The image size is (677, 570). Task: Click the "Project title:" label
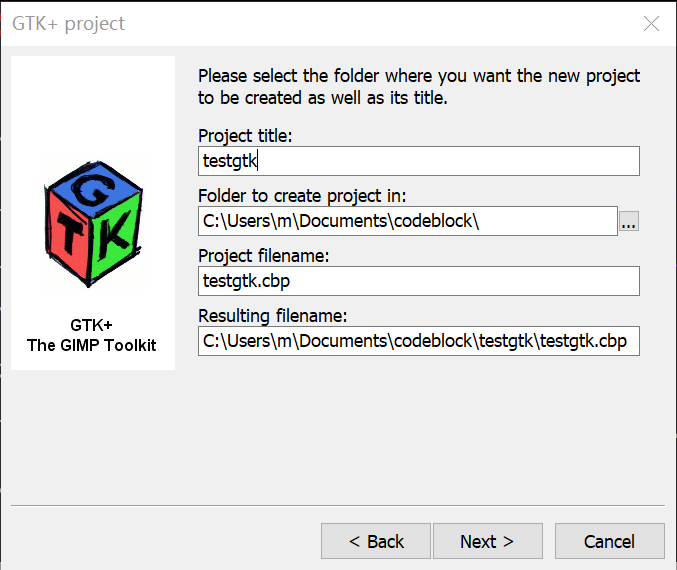point(245,136)
